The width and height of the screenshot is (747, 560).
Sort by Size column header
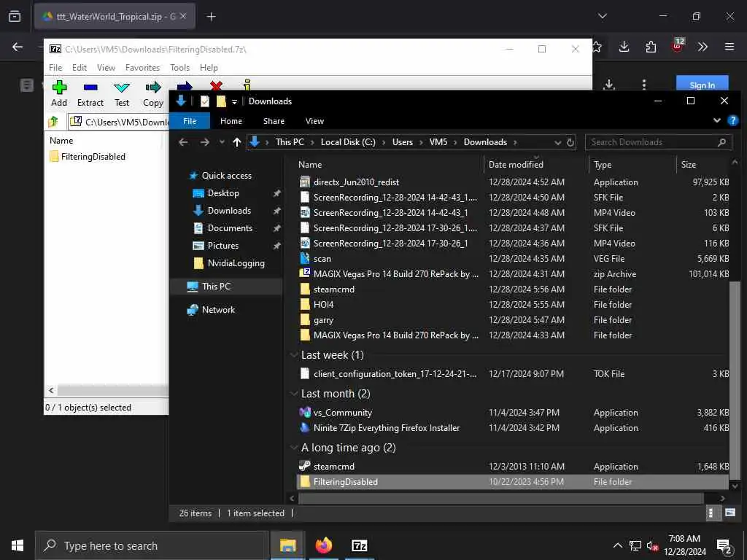coord(689,164)
